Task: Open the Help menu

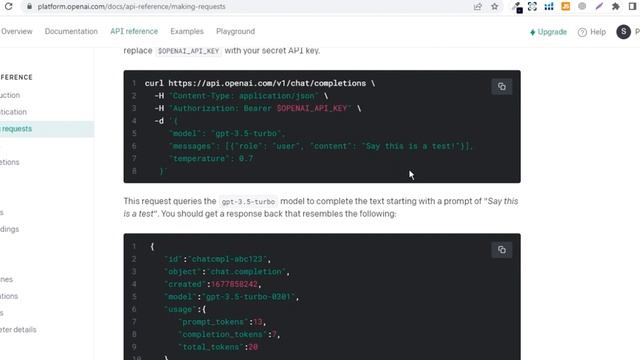Action: [x=592, y=32]
